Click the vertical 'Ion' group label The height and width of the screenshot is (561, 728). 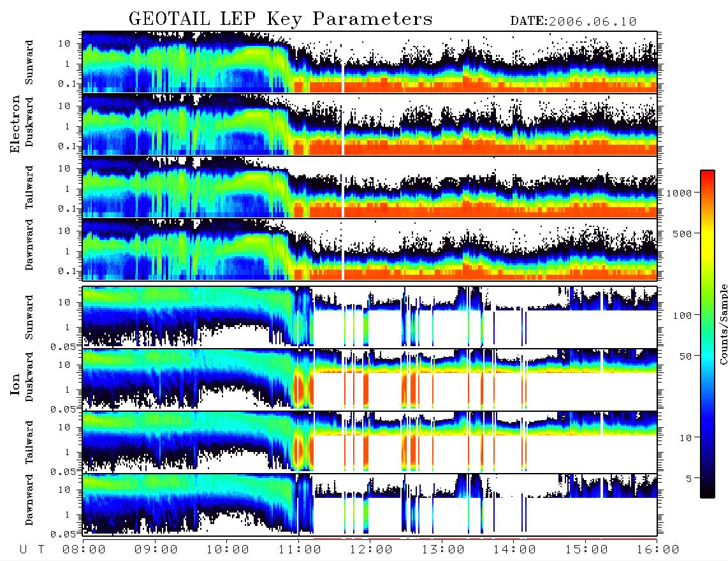click(15, 384)
